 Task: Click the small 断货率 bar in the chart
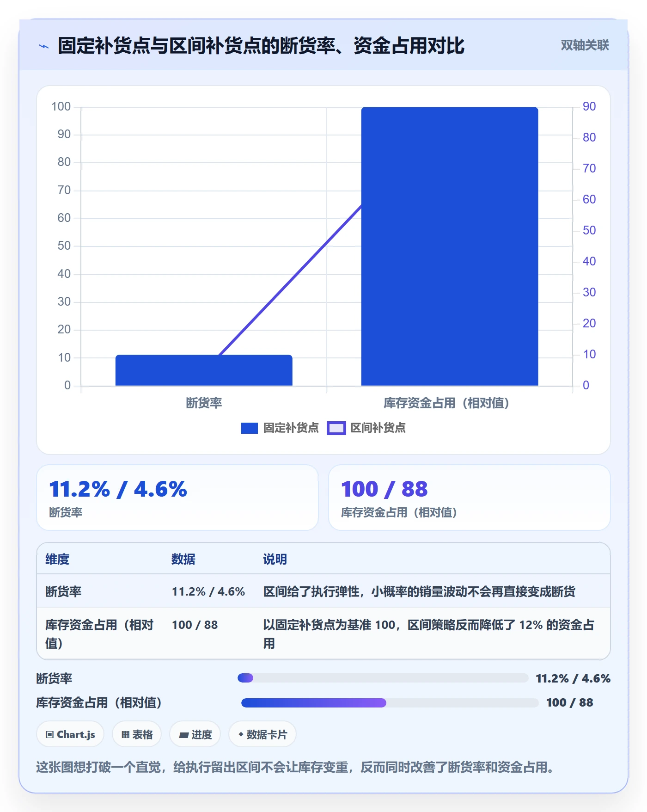[204, 370]
